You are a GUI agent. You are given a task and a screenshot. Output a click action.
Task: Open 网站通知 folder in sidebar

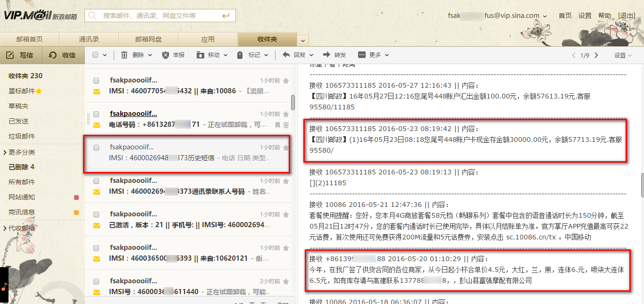pos(22,197)
